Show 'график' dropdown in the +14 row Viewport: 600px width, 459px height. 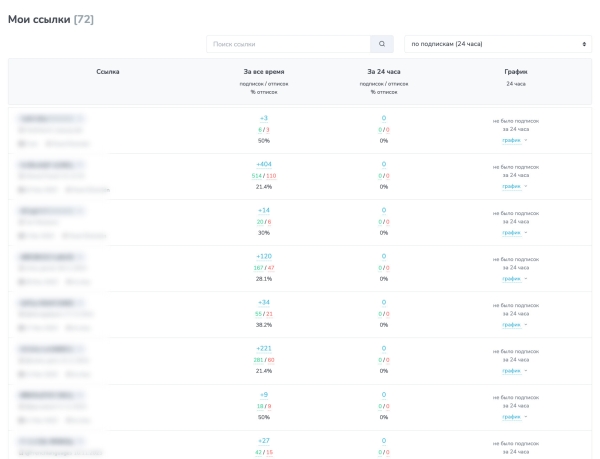(515, 233)
